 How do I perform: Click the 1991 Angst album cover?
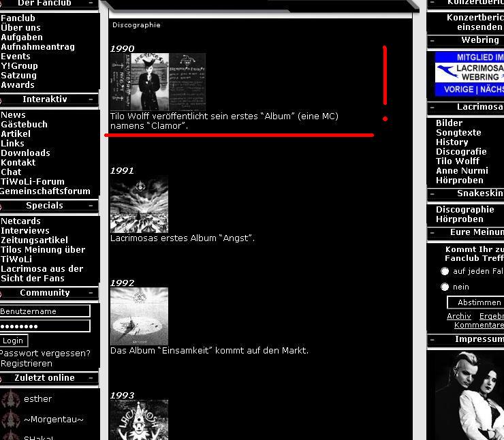click(139, 204)
